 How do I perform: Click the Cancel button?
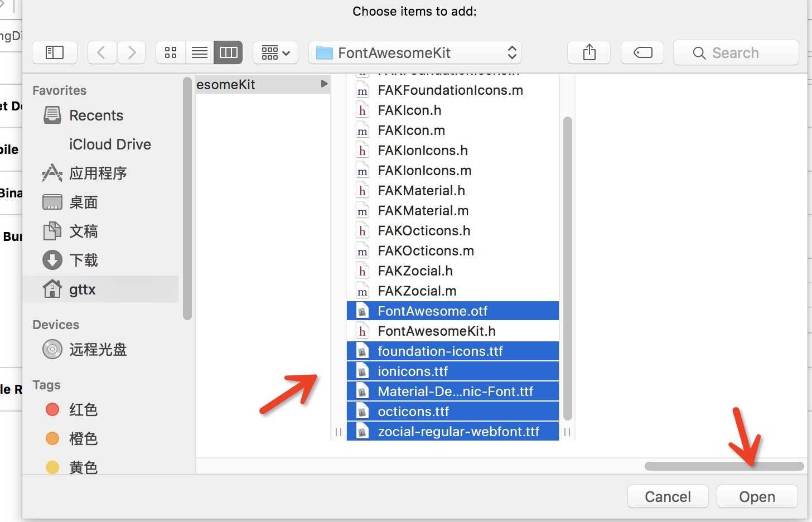pyautogui.click(x=668, y=496)
